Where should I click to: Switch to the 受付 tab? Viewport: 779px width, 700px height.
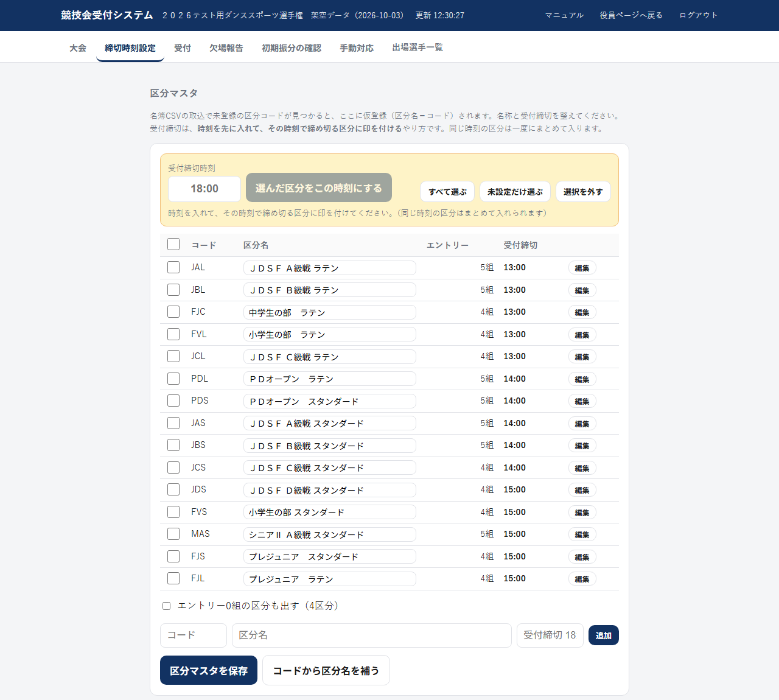pyautogui.click(x=183, y=48)
